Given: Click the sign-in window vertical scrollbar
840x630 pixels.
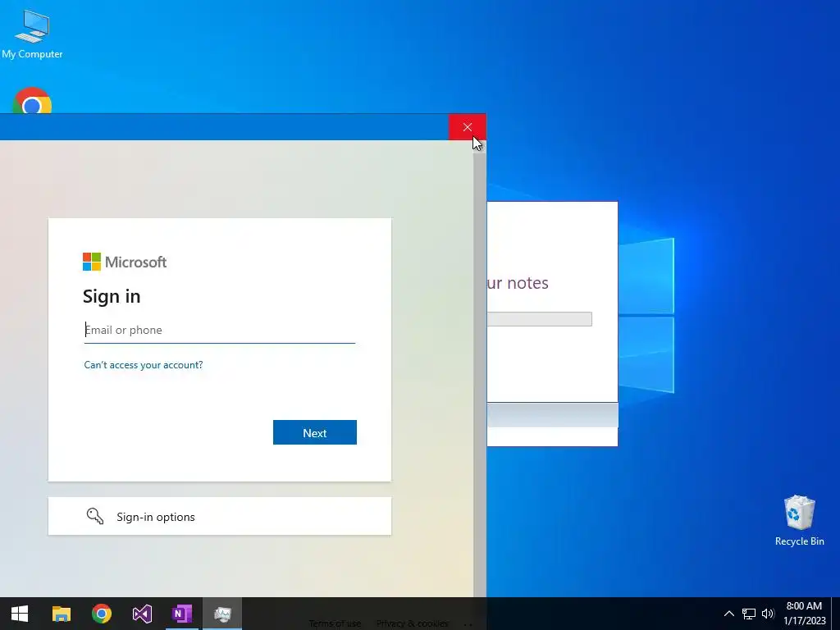Looking at the screenshot, I should pyautogui.click(x=479, y=368).
